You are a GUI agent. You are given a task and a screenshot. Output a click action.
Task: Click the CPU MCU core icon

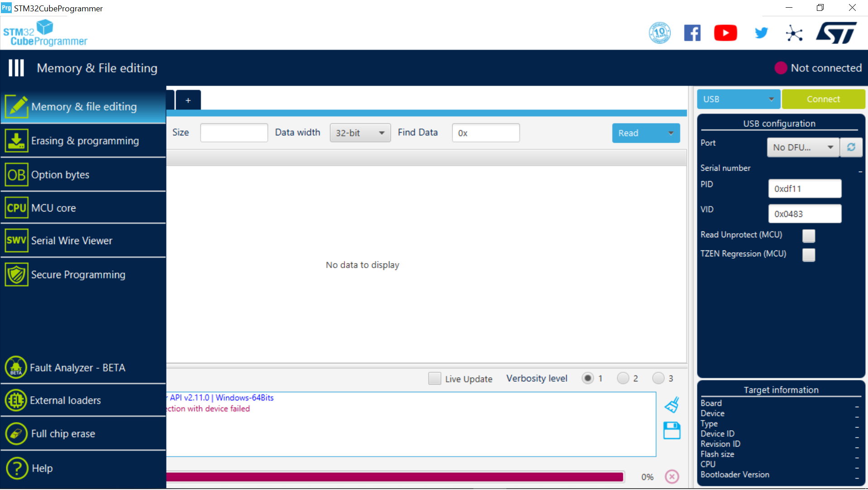pos(17,208)
